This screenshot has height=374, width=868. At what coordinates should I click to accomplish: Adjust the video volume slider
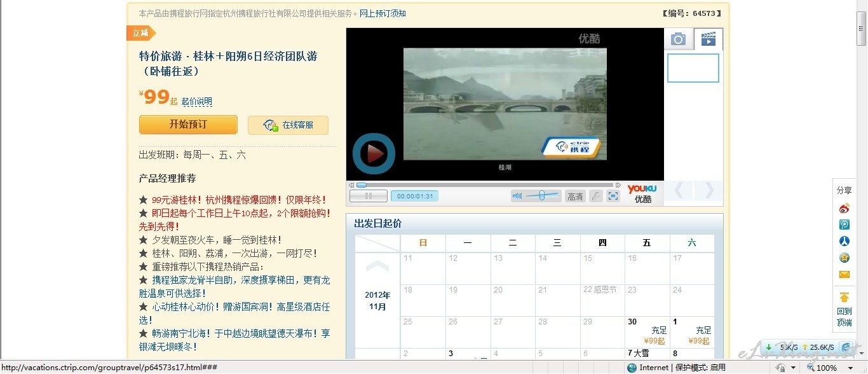pyautogui.click(x=542, y=196)
